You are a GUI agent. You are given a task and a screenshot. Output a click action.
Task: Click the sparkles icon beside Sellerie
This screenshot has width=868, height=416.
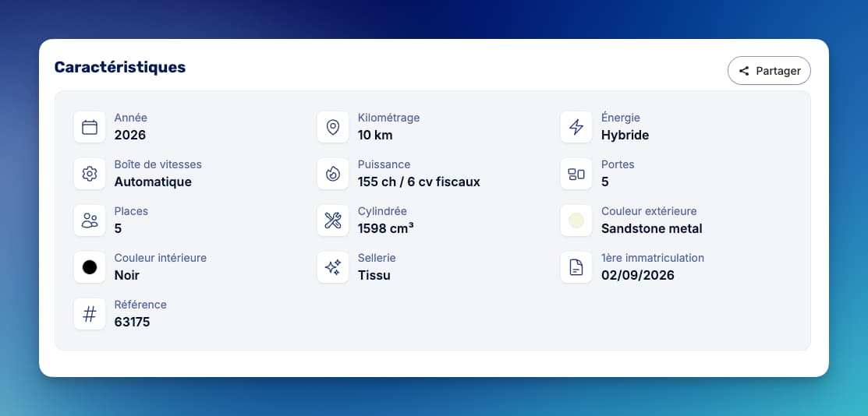click(333, 267)
